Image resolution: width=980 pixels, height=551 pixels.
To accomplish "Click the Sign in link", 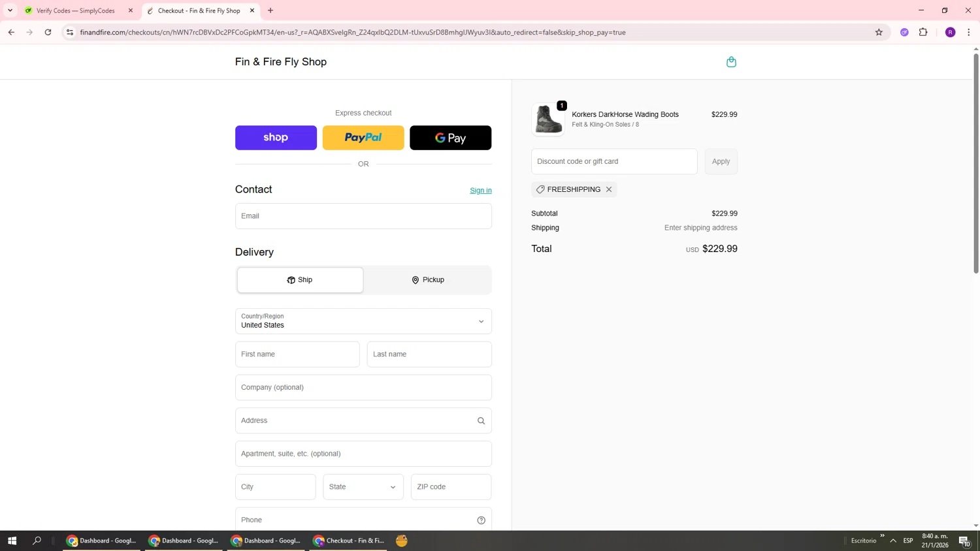I will [x=481, y=191].
